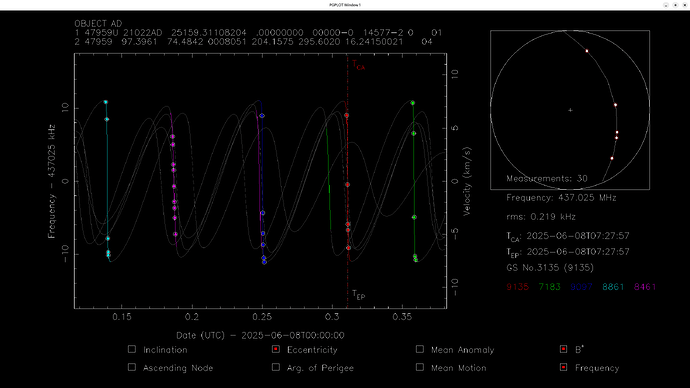690x388 pixels.
Task: Uncheck the Frequency fitting checkbox
Action: [x=563, y=367]
